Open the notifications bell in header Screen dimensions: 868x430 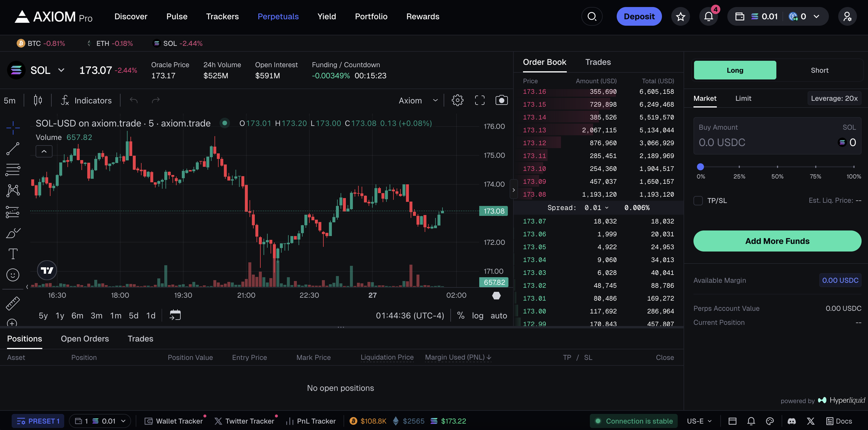tap(708, 17)
